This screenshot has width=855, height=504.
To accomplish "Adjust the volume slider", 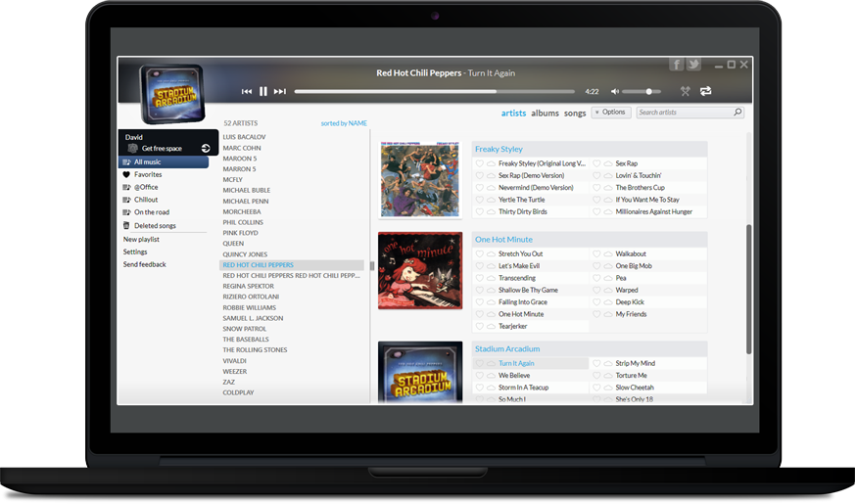I will point(641,92).
